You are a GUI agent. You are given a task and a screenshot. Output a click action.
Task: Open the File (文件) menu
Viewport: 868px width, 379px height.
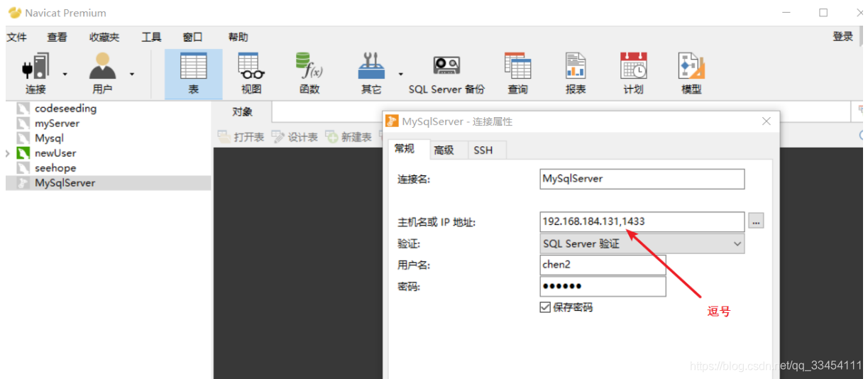coord(16,38)
